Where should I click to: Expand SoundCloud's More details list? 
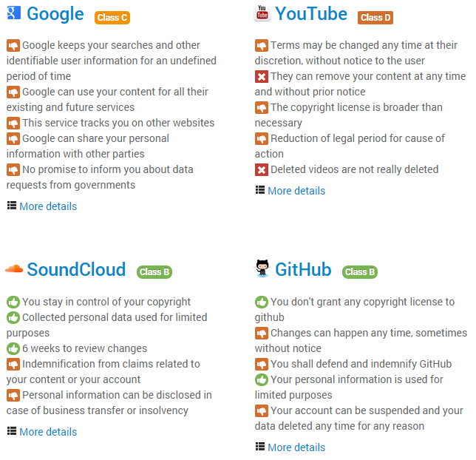tap(48, 432)
